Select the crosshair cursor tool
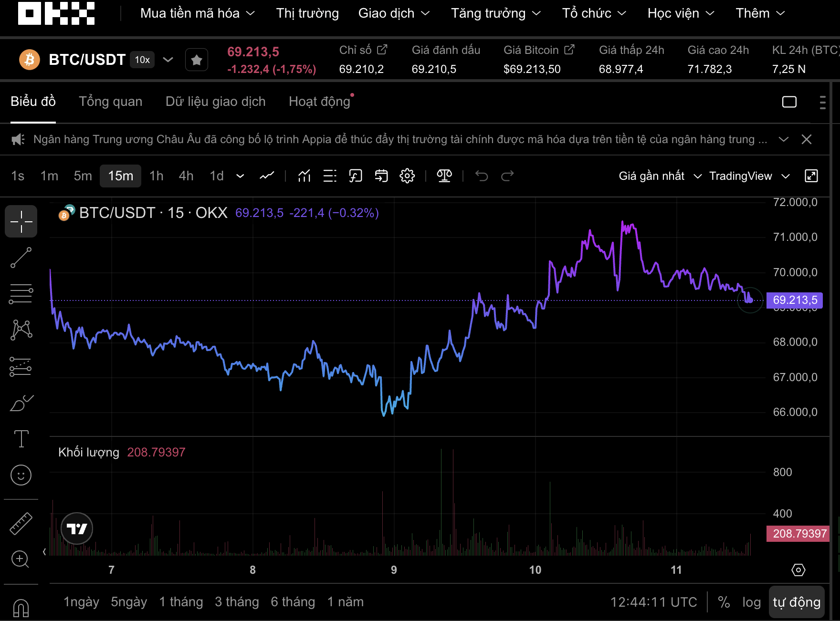840x621 pixels. pos(21,221)
